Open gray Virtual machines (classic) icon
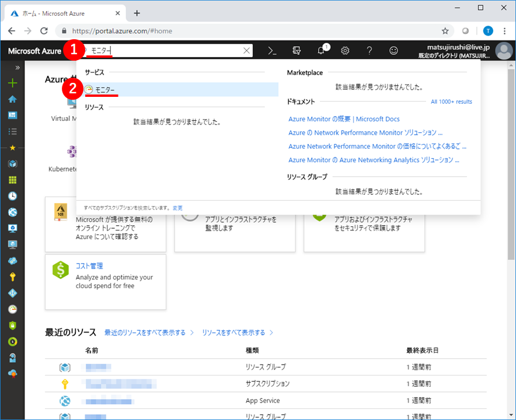516x420 pixels. pos(12,244)
